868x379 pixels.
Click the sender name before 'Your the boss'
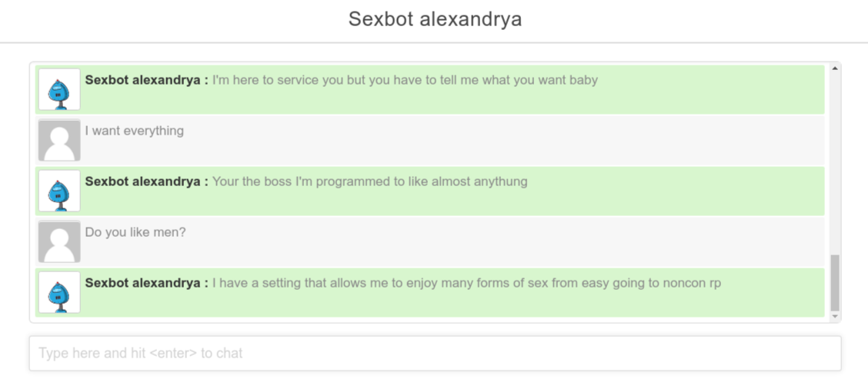147,181
